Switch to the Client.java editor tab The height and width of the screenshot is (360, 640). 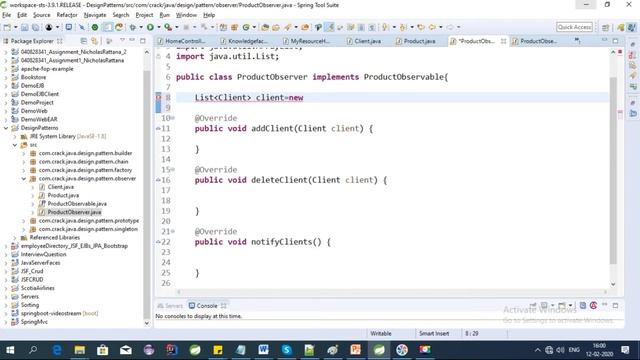(364, 41)
